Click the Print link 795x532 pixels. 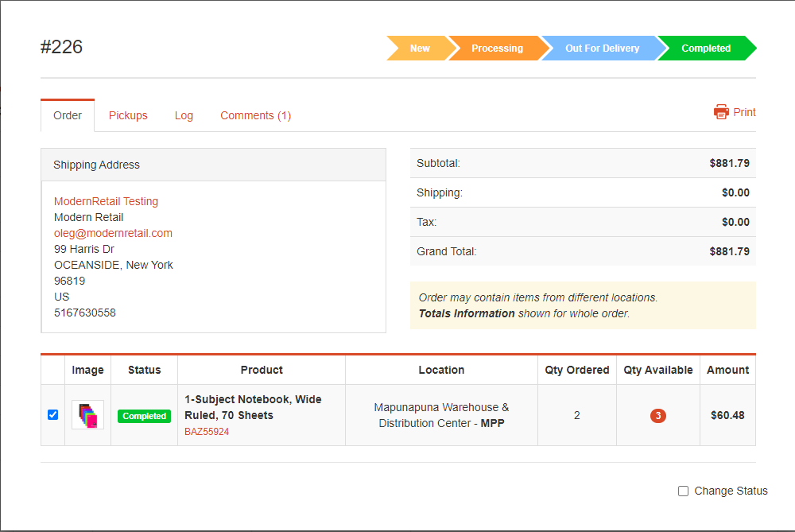click(x=744, y=112)
